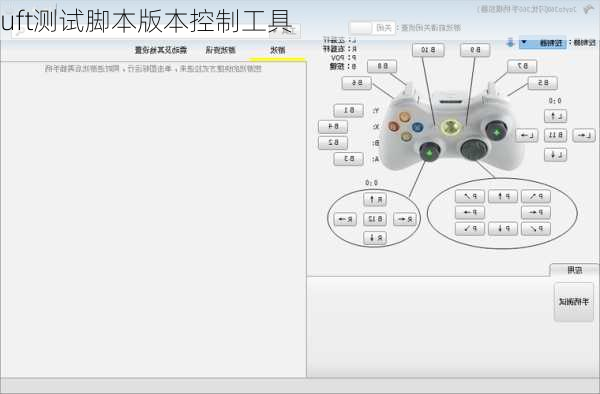Open the 控制器 dropdown
Image resolution: width=600 pixels, height=394 pixels.
tap(543, 43)
